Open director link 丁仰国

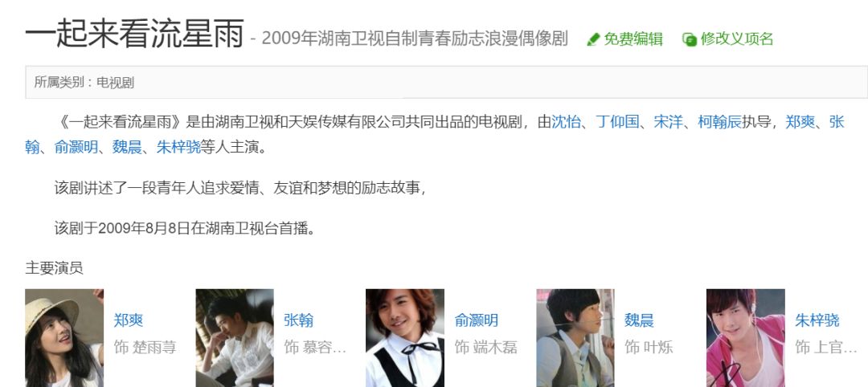617,121
